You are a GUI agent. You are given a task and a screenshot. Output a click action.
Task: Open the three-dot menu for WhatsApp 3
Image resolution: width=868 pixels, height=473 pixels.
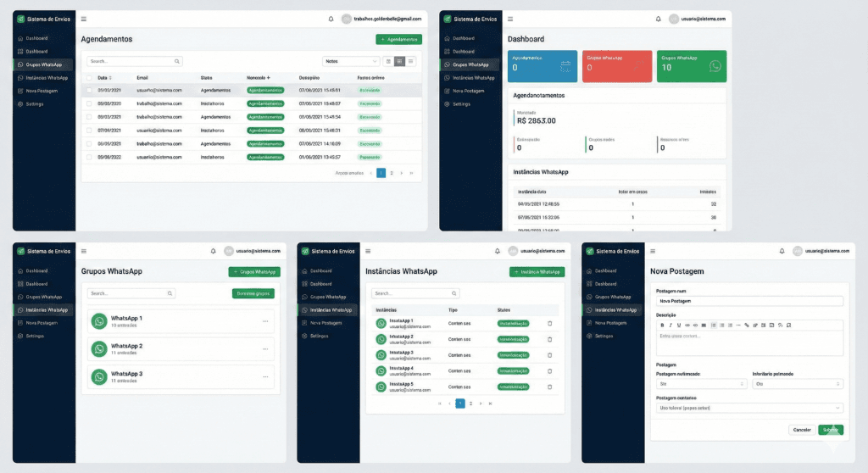click(265, 376)
